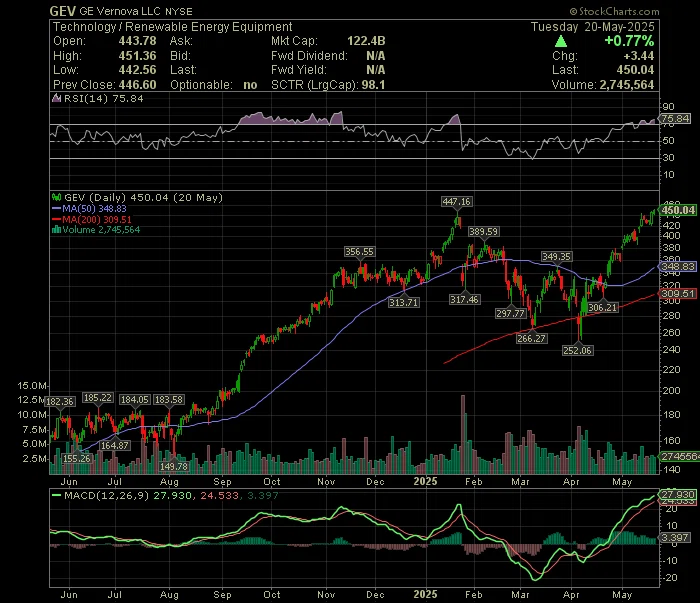Click the 447.16 peak price label
Screen dimensions: 700x603
(456, 202)
